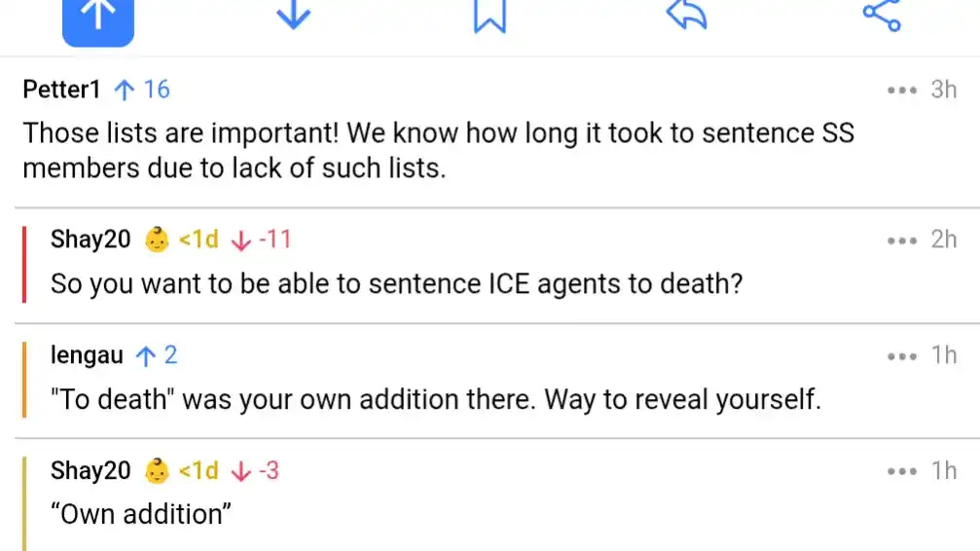Tap Petter1's upvote score 16

(x=142, y=91)
